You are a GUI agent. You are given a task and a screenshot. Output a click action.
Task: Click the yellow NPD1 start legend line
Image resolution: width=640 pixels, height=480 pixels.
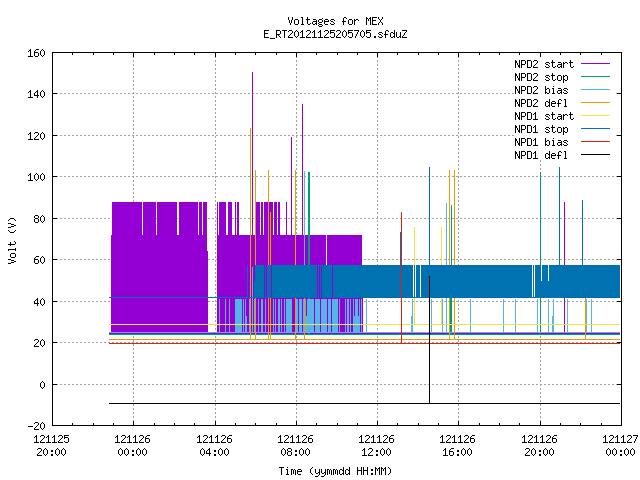point(595,116)
